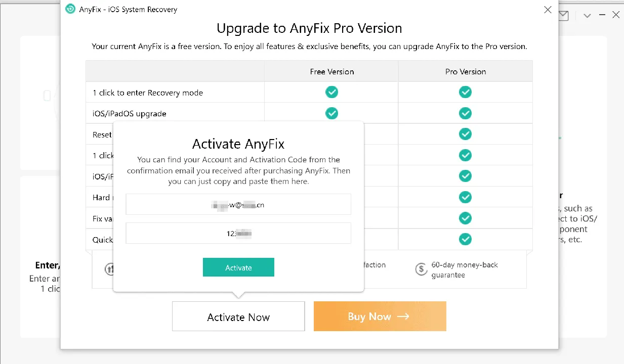Click the orange Buy Now button
Viewport: 624px width, 364px height.
[x=380, y=316]
